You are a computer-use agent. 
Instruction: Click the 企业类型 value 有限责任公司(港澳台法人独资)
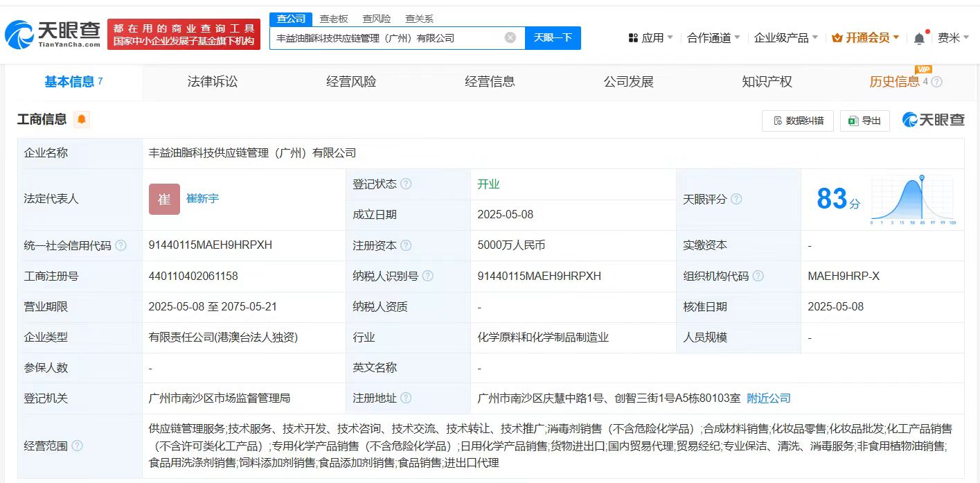223,337
